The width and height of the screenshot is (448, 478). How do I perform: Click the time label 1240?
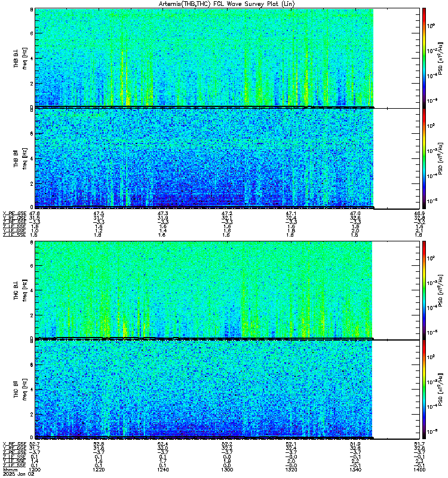[x=162, y=470]
